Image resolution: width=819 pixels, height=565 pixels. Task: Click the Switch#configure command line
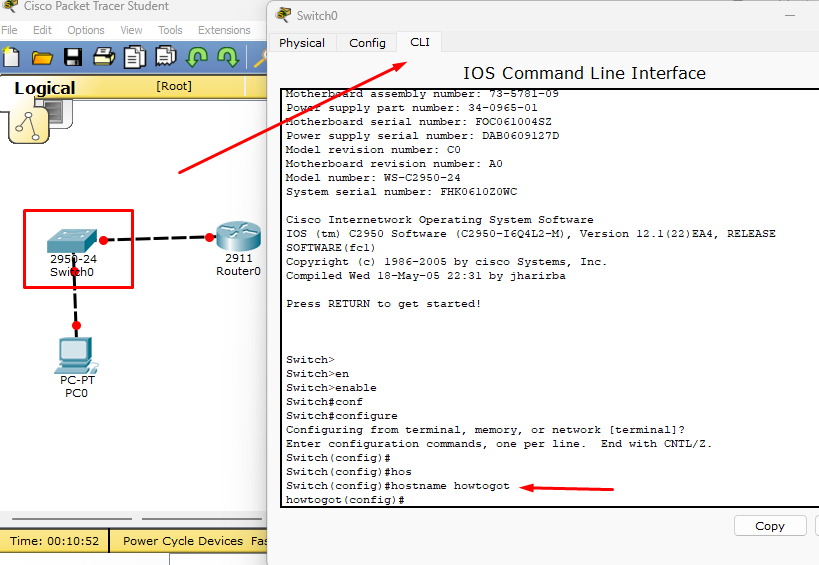click(x=342, y=416)
